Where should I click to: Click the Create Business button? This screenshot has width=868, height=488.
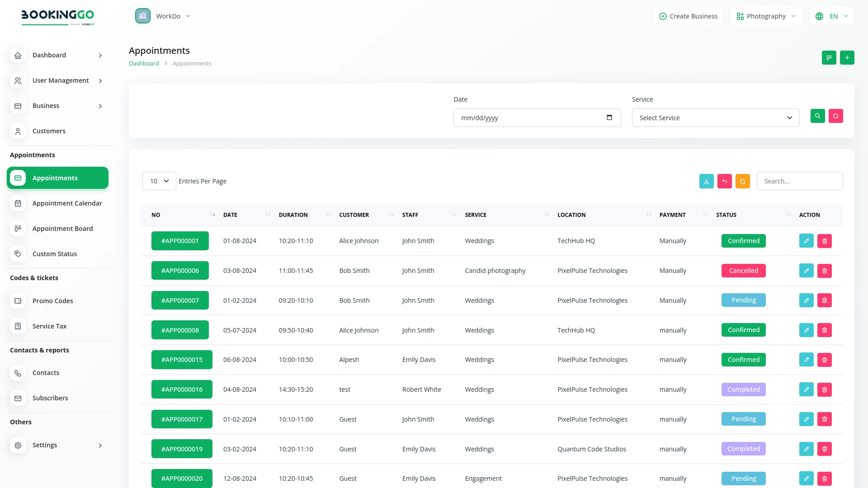pyautogui.click(x=688, y=16)
